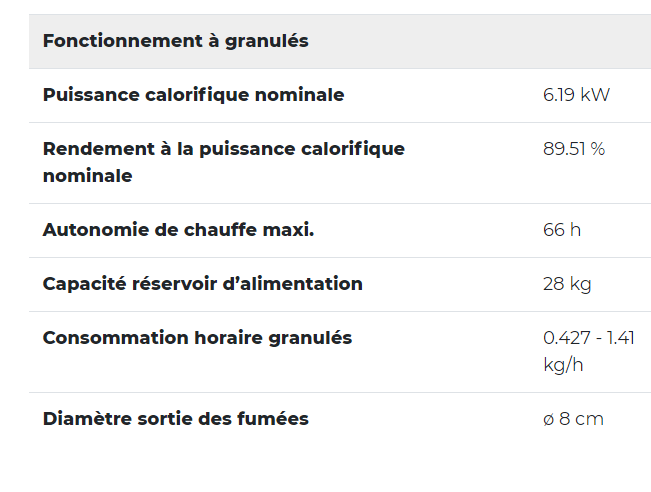Click the kg/h unit text
Screen dimensions: 651x492
563,365
